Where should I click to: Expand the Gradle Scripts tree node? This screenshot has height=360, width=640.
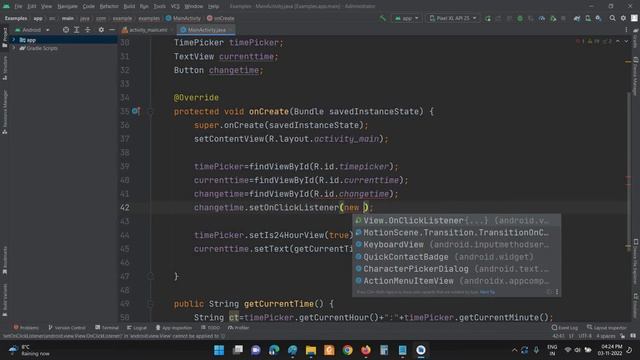[14, 48]
